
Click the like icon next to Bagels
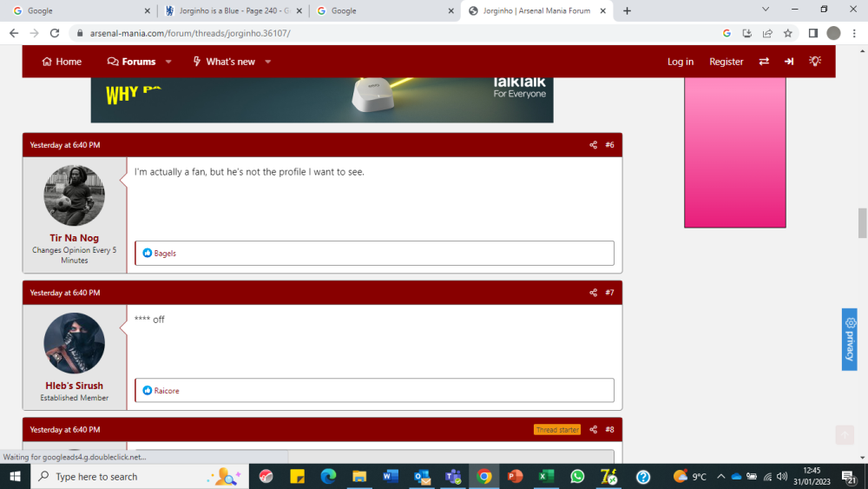tap(148, 253)
